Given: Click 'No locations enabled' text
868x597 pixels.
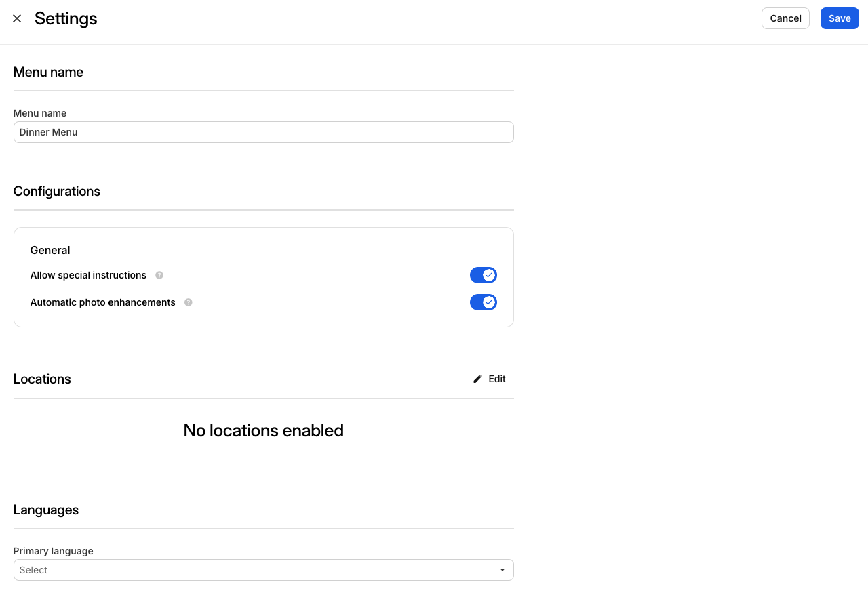Looking at the screenshot, I should (263, 430).
